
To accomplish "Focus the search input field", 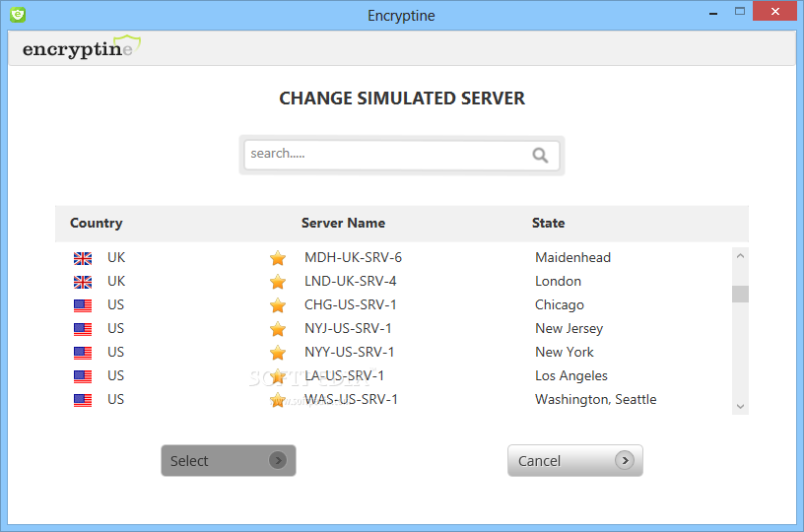I will click(x=401, y=156).
